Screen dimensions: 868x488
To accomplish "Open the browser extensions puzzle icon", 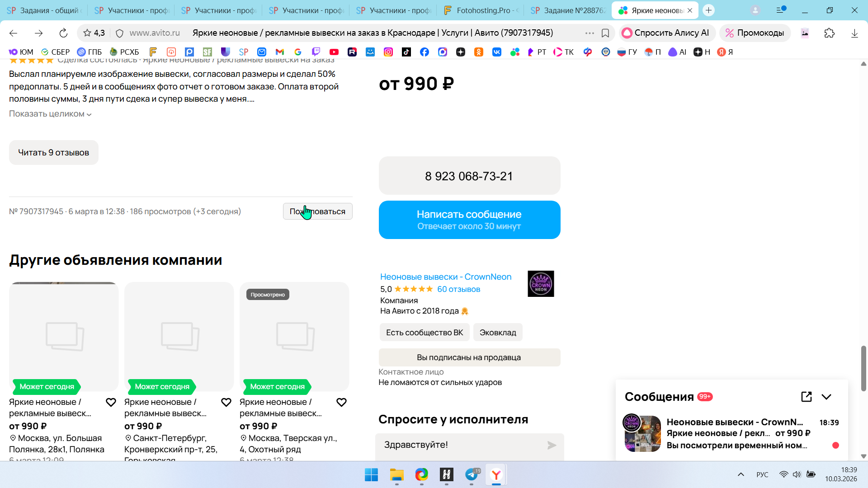I will click(x=829, y=33).
